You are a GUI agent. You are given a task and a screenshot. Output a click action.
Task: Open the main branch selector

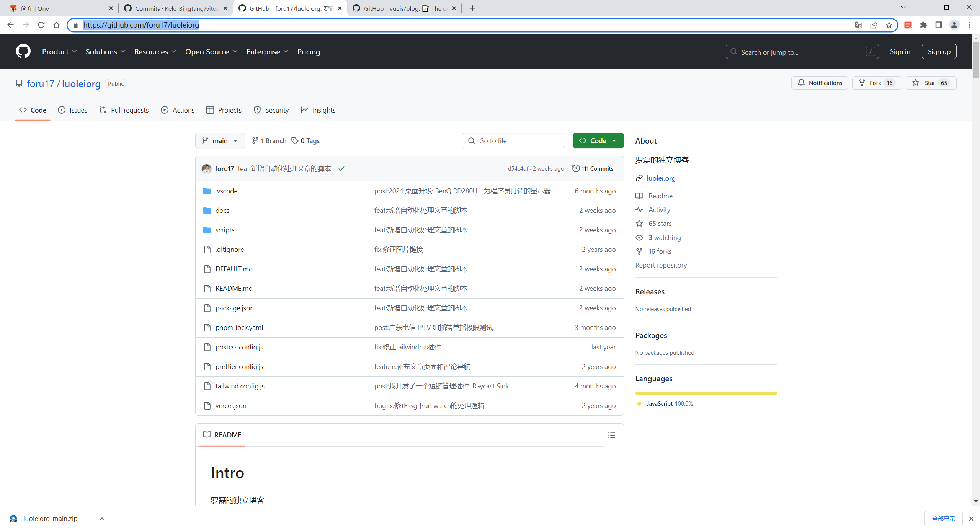(x=220, y=140)
